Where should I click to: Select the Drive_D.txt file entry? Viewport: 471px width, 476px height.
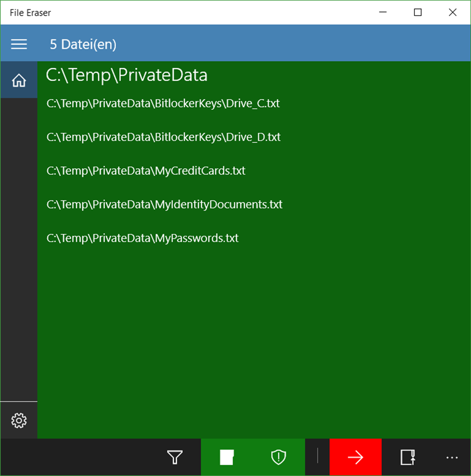pos(163,137)
